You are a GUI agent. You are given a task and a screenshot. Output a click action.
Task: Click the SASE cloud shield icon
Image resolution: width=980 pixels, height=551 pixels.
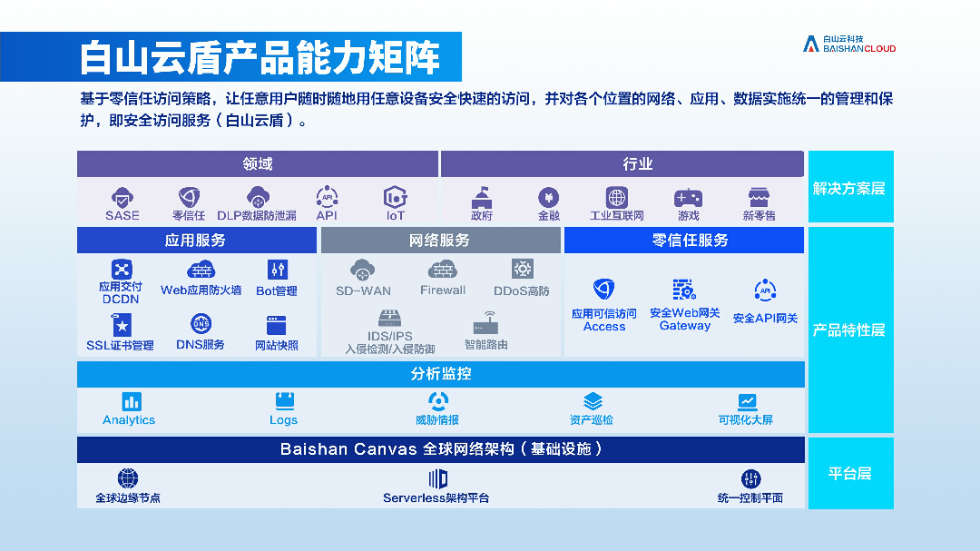click(x=122, y=197)
